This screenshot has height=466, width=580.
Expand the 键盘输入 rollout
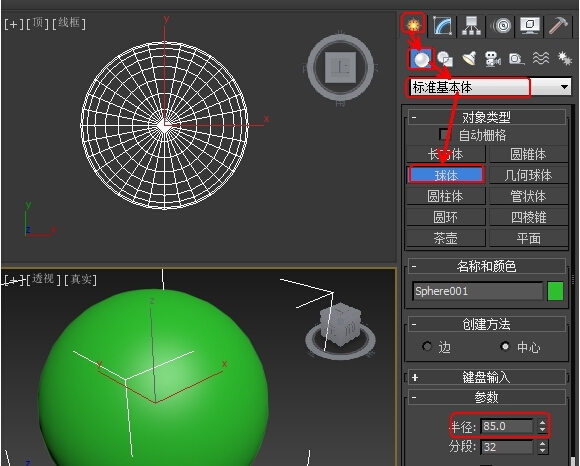click(x=487, y=377)
